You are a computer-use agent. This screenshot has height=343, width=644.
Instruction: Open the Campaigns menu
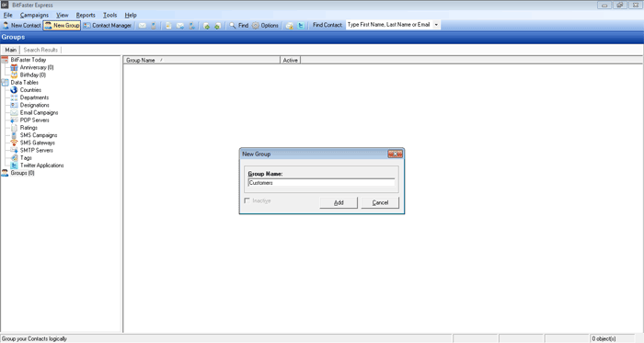coord(34,16)
